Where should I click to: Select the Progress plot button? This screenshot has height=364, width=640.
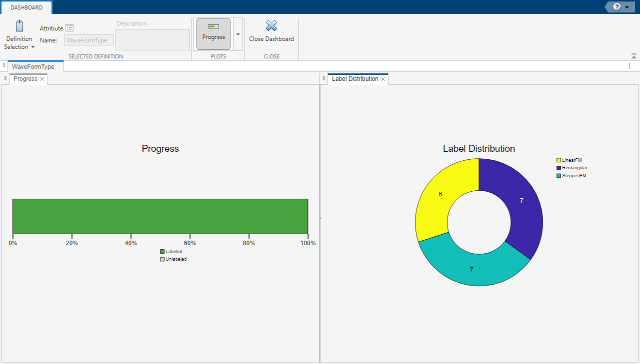coord(213,34)
